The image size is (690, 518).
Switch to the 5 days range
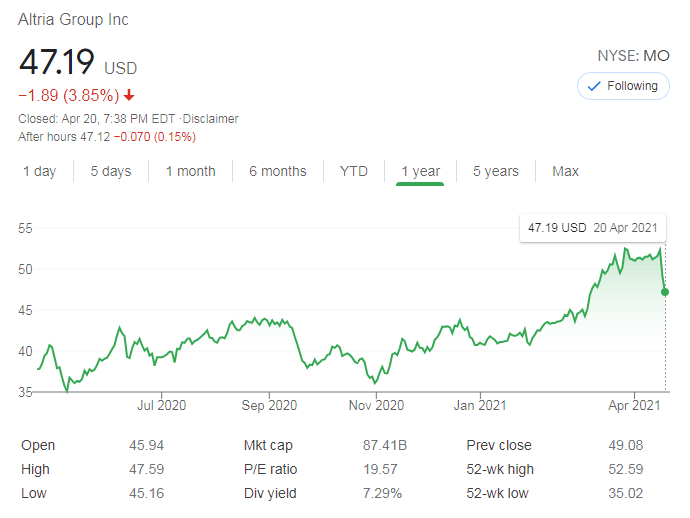(111, 171)
